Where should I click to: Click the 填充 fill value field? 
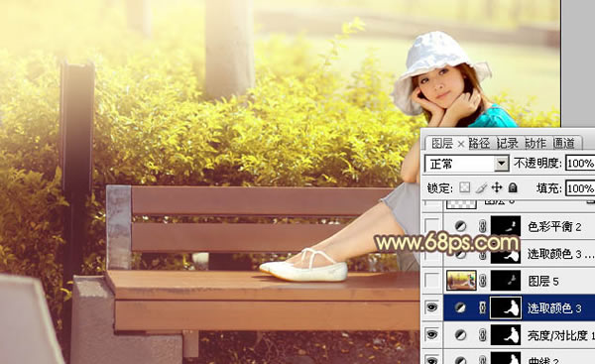point(580,188)
